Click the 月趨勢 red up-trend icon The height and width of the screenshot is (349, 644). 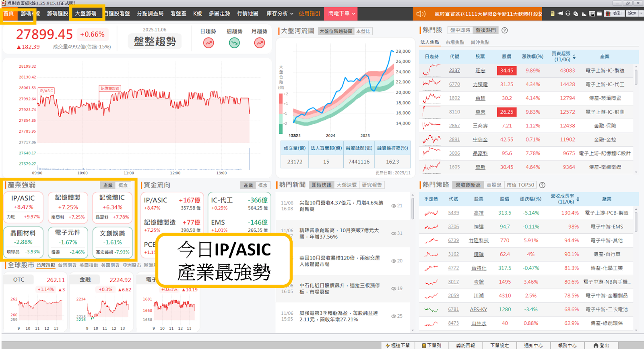(260, 42)
